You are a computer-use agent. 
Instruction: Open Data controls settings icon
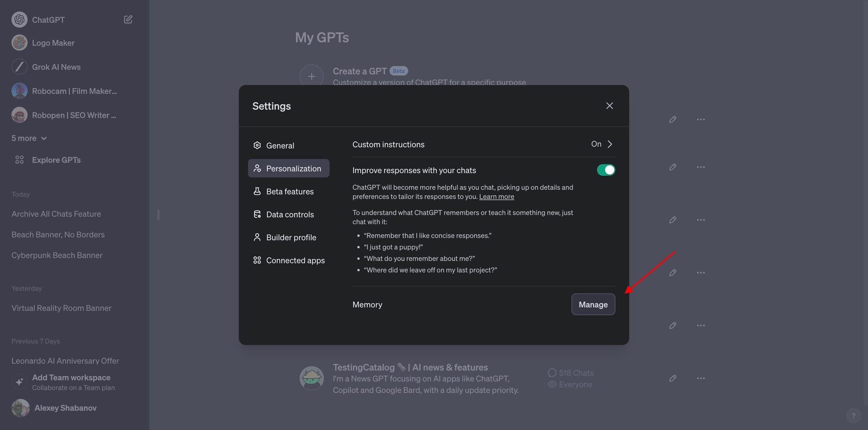[x=257, y=214]
